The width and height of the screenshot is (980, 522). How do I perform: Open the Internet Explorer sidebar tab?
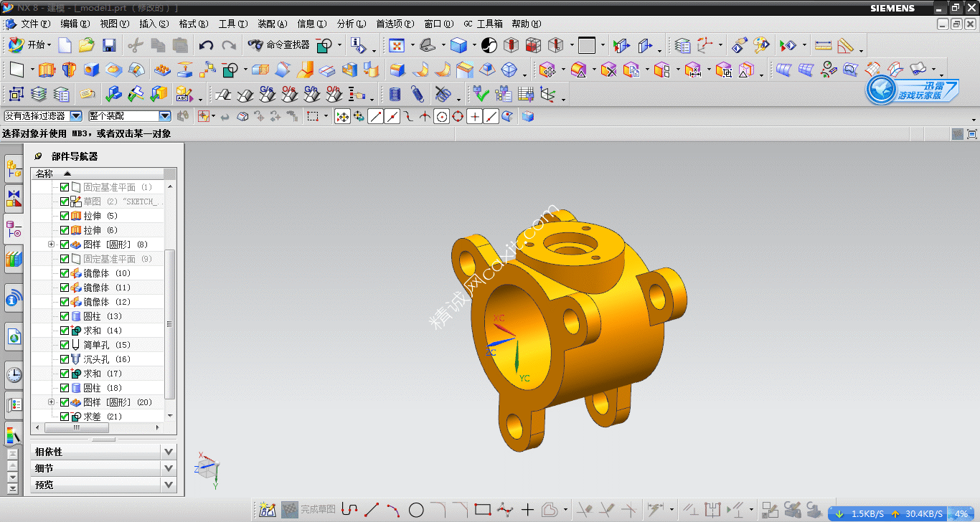(14, 335)
